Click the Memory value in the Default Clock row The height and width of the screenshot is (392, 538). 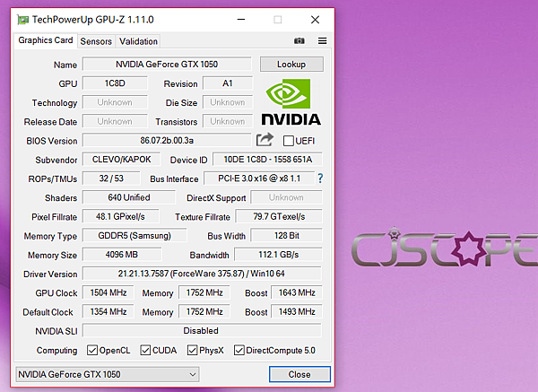(204, 311)
